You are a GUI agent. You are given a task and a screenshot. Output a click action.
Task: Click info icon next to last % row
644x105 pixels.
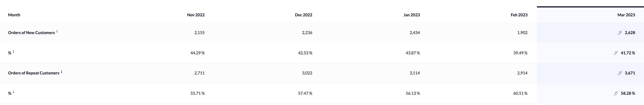[14, 92]
